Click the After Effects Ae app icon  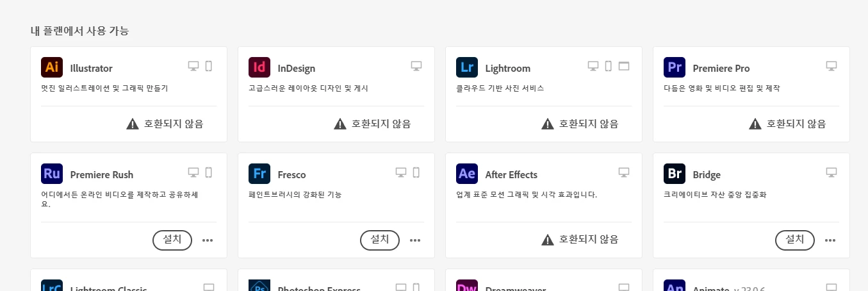tap(466, 174)
